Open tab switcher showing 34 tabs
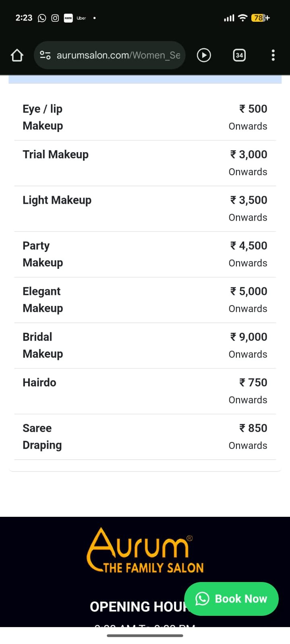Image resolution: width=290 pixels, height=644 pixels. click(x=239, y=55)
